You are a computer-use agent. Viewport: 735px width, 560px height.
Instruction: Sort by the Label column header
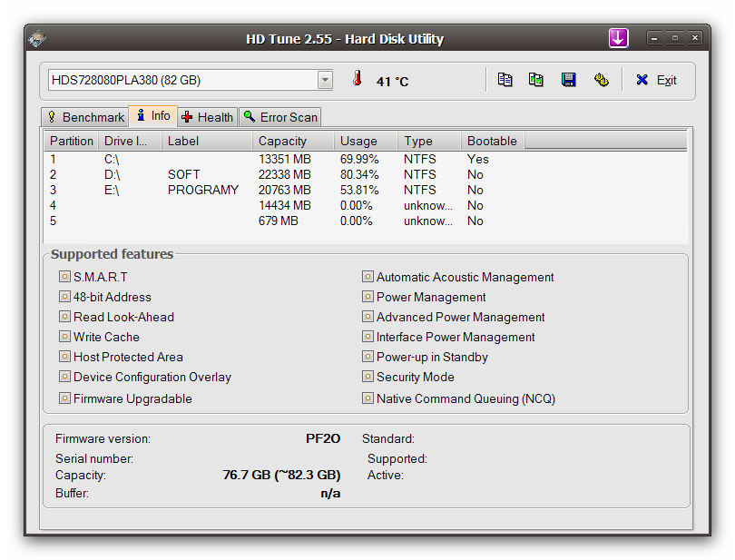pyautogui.click(x=207, y=142)
